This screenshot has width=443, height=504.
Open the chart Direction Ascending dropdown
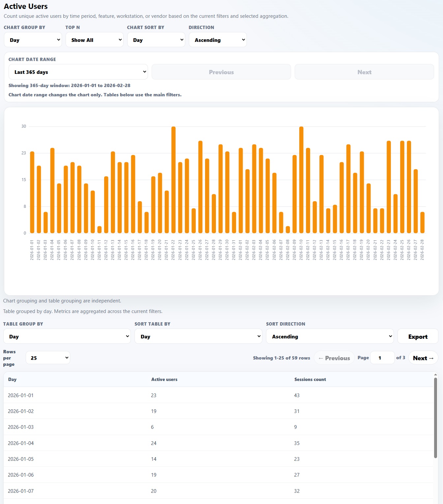218,40
